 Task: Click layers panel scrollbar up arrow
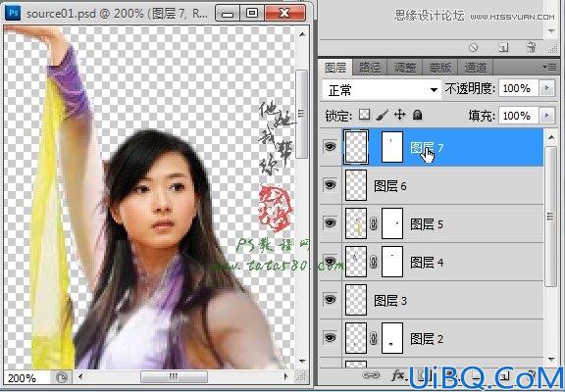point(551,137)
